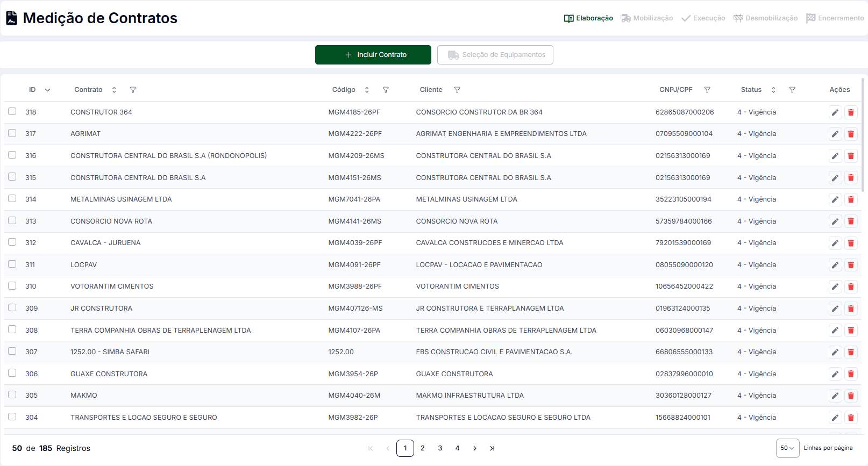The height and width of the screenshot is (466, 868).
Task: Delete contract 304 TRANSPORTES trash icon
Action: click(851, 418)
